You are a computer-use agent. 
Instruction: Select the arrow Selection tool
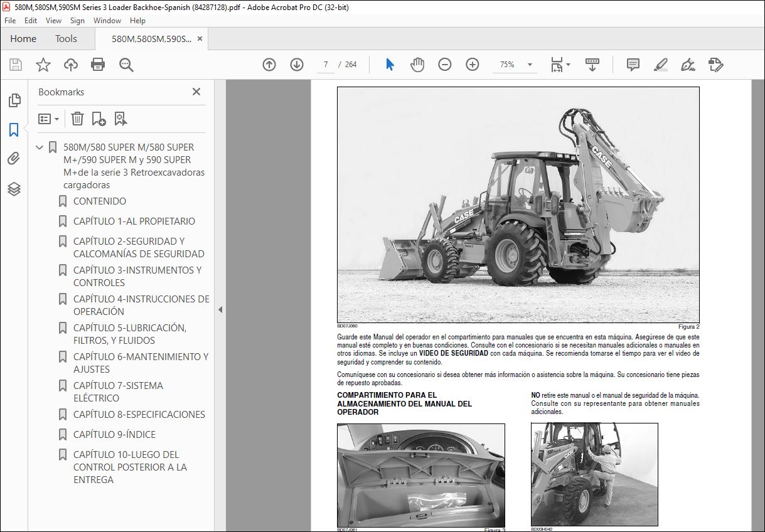click(390, 65)
